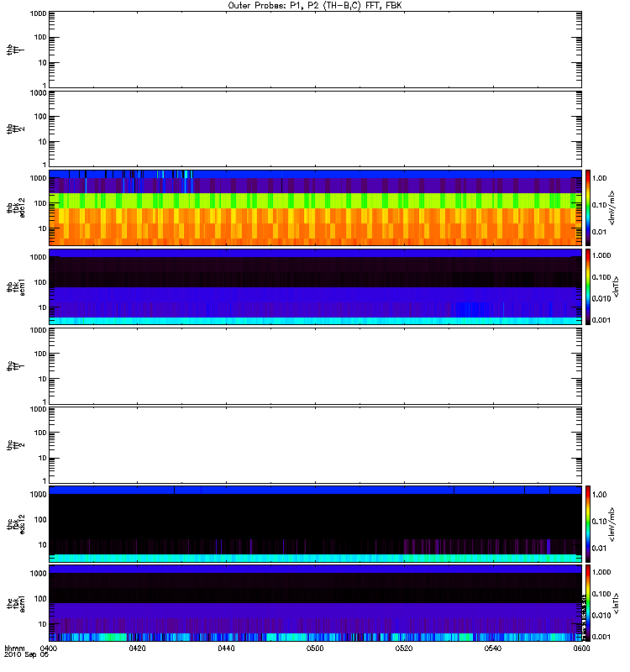This screenshot has height=672, width=630.
Task: Click the 10 y-tick label of thc fbk scm1 panel
Action: [43, 624]
